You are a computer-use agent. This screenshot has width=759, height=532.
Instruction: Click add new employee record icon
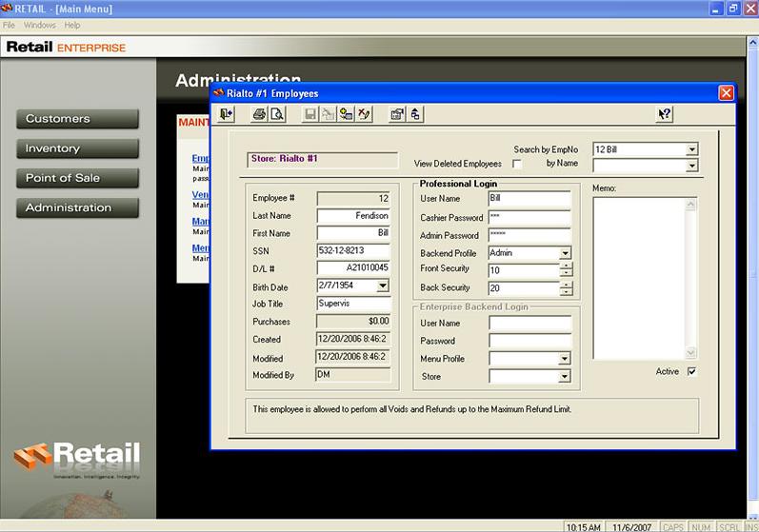pyautogui.click(x=346, y=114)
